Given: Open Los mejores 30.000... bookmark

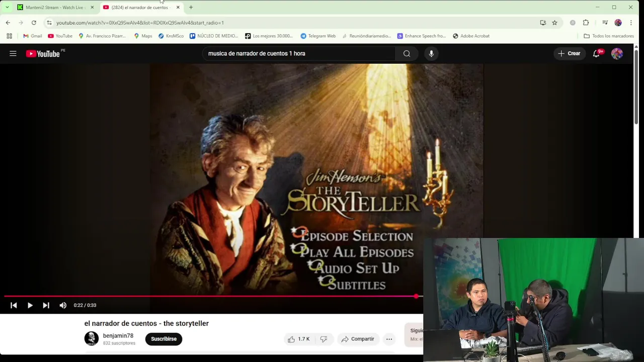Looking at the screenshot, I should [x=269, y=36].
